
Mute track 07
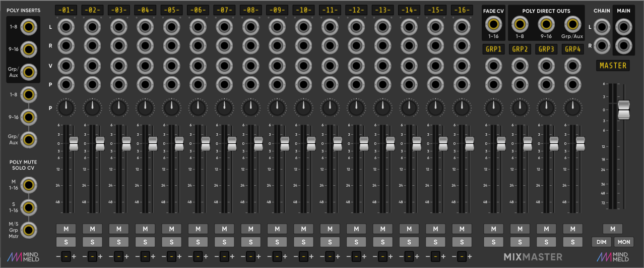(224, 229)
